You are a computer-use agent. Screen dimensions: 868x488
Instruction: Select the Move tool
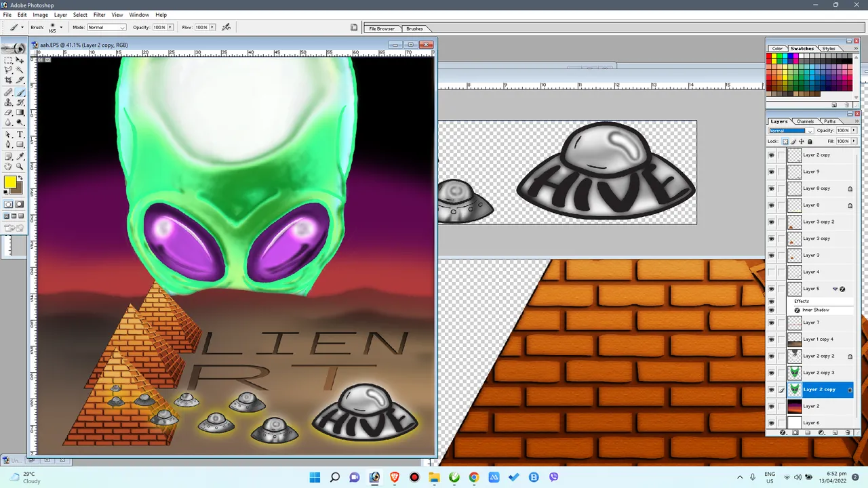point(20,60)
